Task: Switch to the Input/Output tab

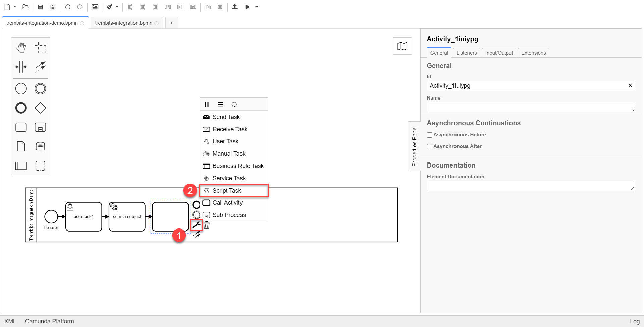Action: click(x=499, y=53)
